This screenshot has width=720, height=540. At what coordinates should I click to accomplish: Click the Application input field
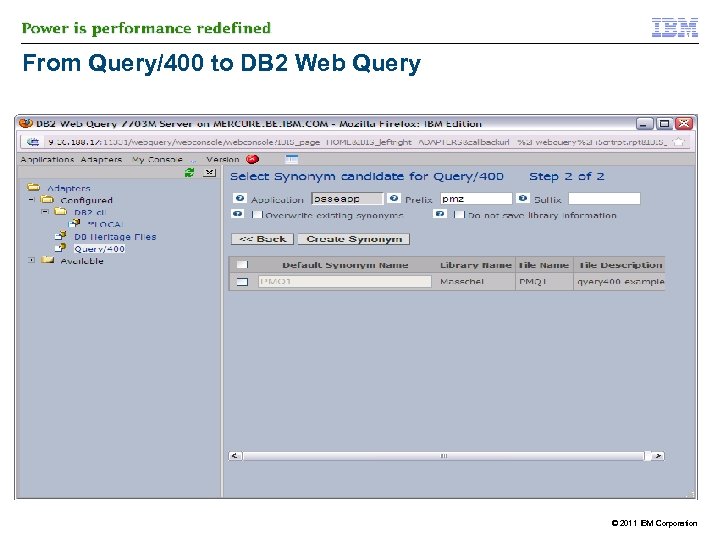tap(347, 198)
